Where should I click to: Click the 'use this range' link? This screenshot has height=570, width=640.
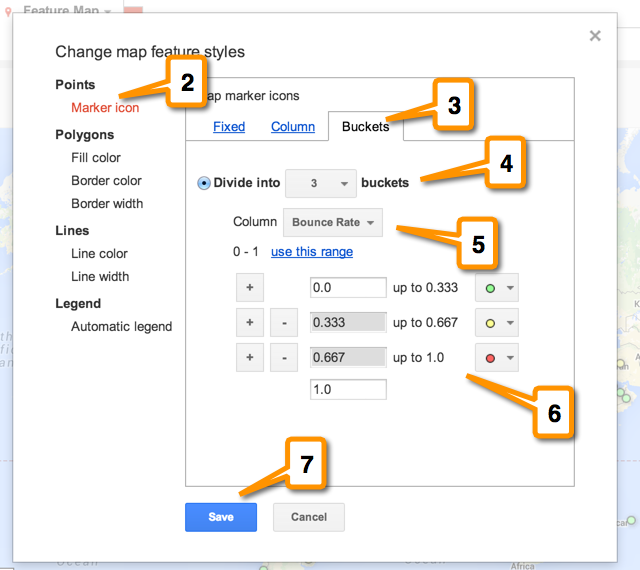pos(312,252)
